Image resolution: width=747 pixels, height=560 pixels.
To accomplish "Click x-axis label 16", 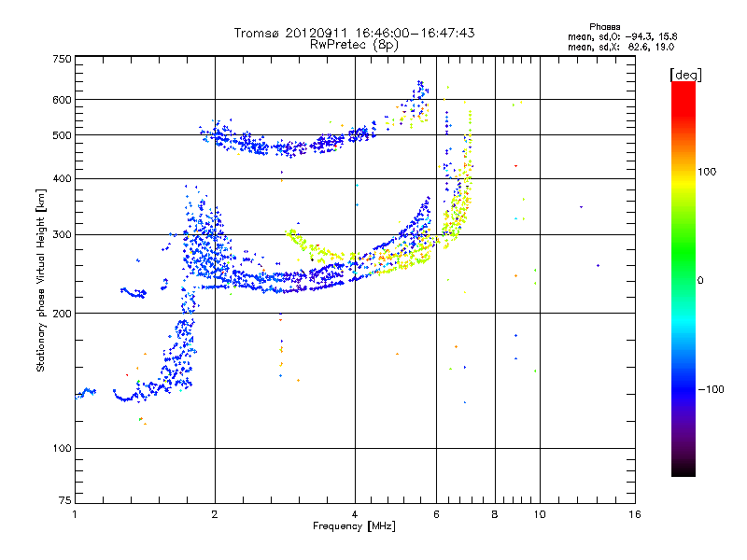I will (635, 514).
